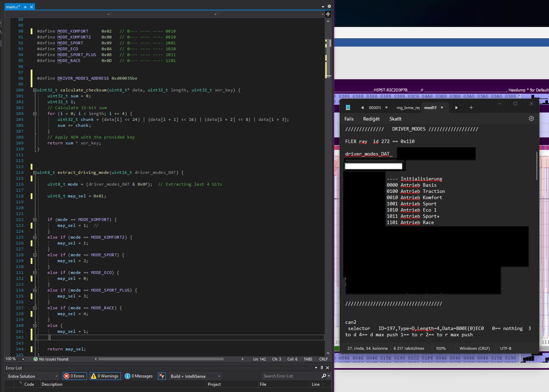Switch to the mg_bmw_rep Notepad tab
549x392 pixels.
coord(408,108)
